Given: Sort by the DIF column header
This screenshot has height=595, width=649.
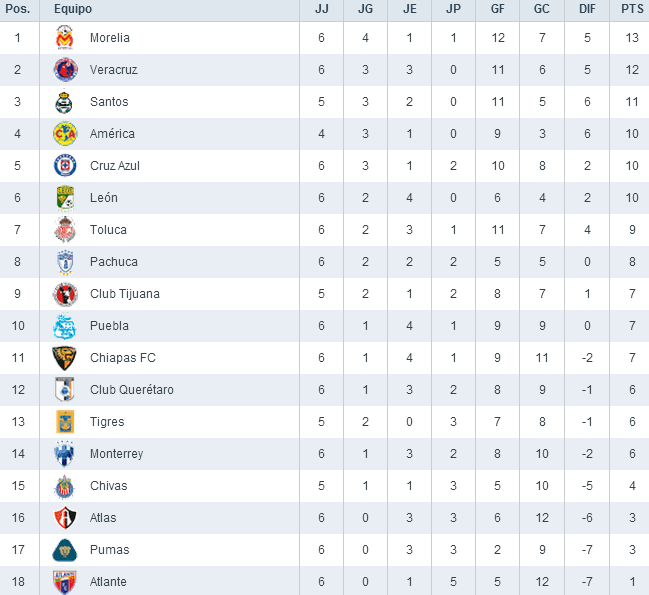Looking at the screenshot, I should (x=586, y=8).
